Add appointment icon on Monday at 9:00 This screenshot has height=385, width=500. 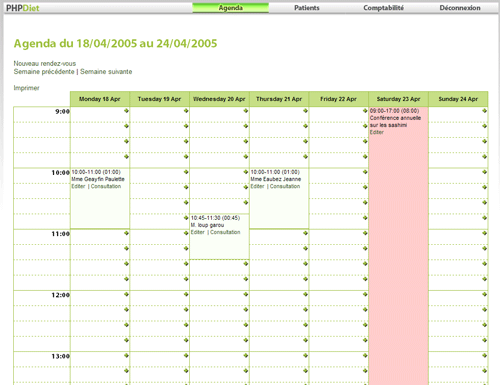(126, 111)
